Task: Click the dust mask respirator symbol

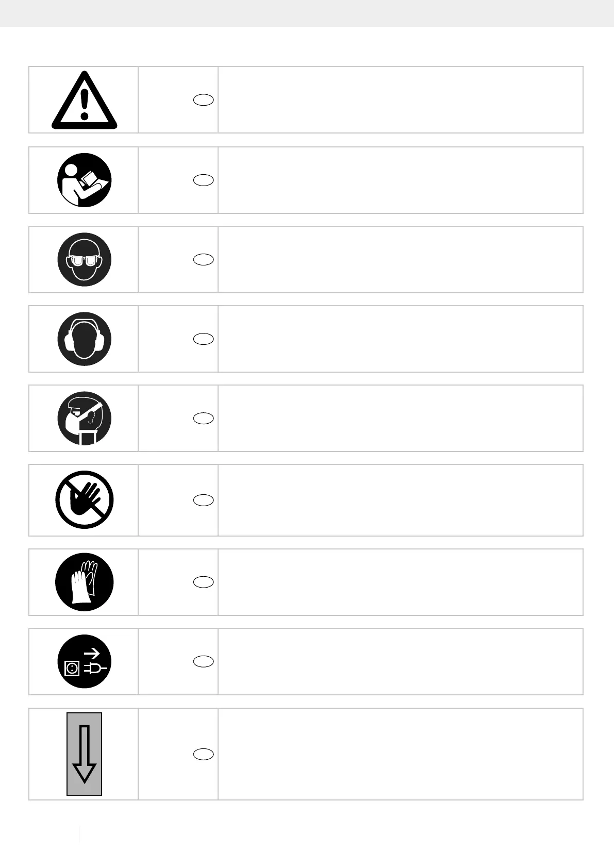Action: [x=84, y=418]
